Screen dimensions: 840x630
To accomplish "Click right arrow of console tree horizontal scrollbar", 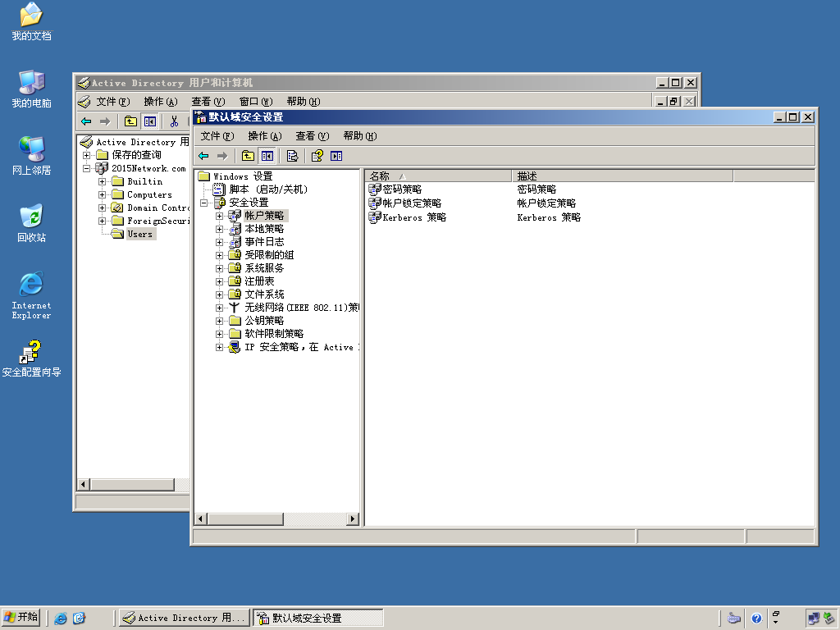I will pos(353,518).
